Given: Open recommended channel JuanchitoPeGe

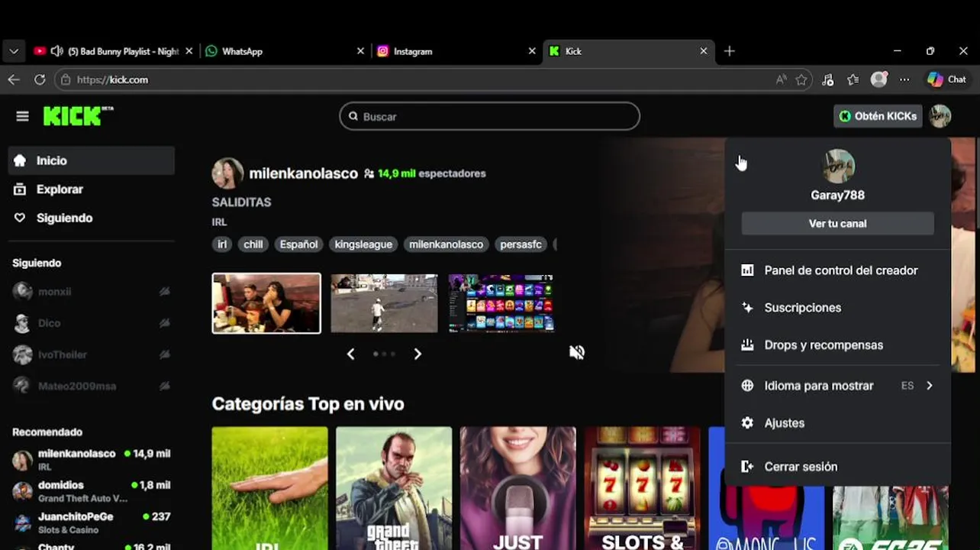Looking at the screenshot, I should click(92, 522).
